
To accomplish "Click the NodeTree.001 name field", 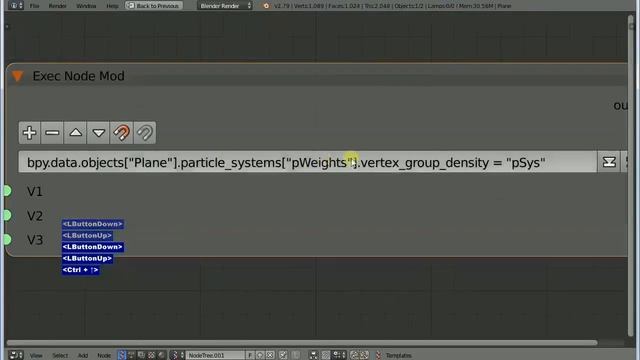I will click(215, 356).
